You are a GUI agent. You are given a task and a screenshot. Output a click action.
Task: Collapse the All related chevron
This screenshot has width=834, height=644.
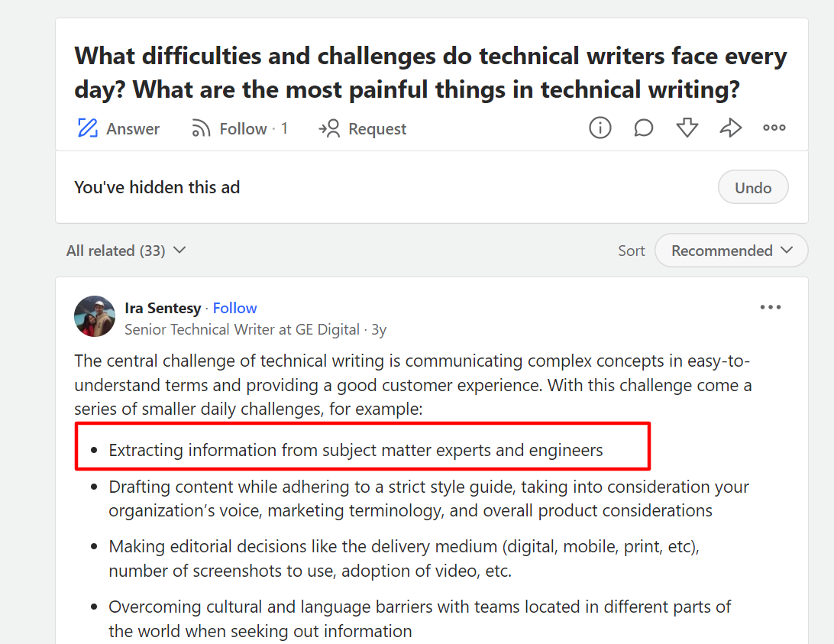179,250
